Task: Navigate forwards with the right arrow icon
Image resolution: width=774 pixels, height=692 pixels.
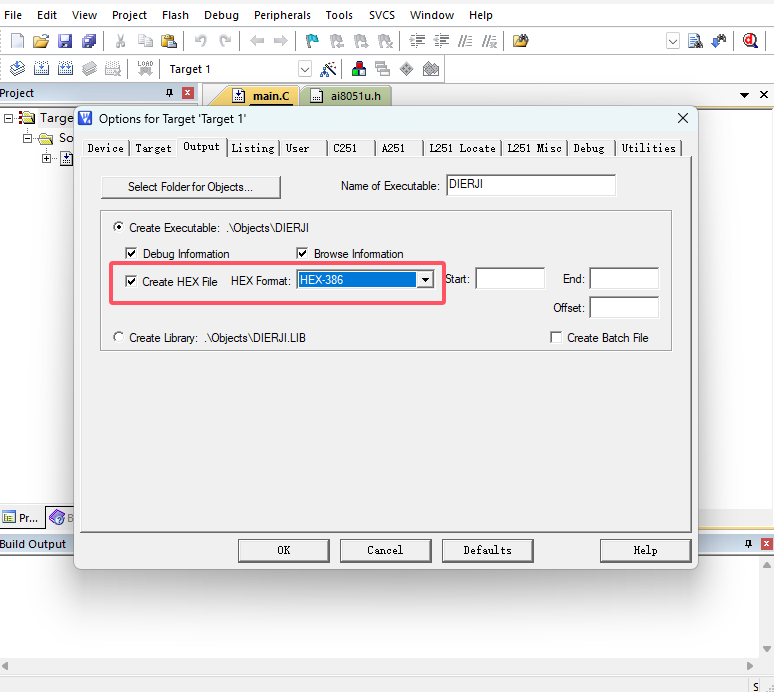Action: 280,41
